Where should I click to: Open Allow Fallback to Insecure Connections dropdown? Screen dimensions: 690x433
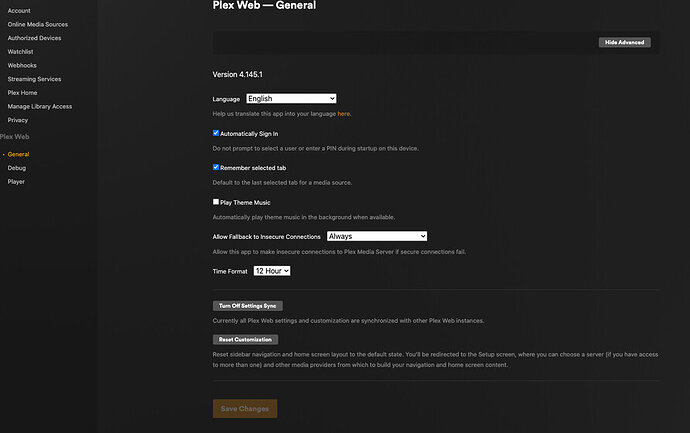[x=377, y=236]
